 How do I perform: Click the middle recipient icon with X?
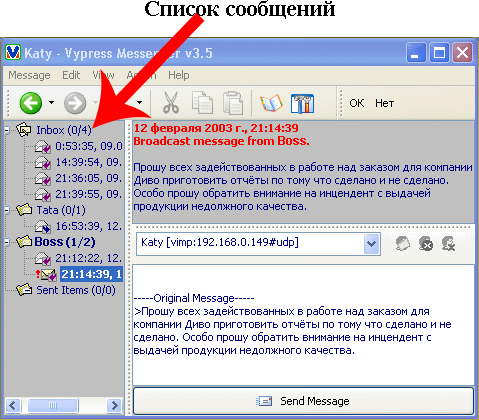pyautogui.click(x=426, y=244)
